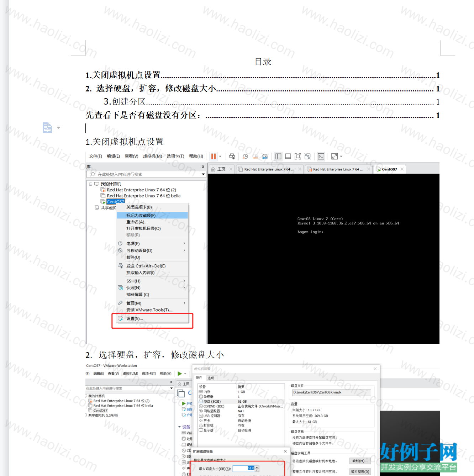Click the 碎片整理(D) button

360,471
